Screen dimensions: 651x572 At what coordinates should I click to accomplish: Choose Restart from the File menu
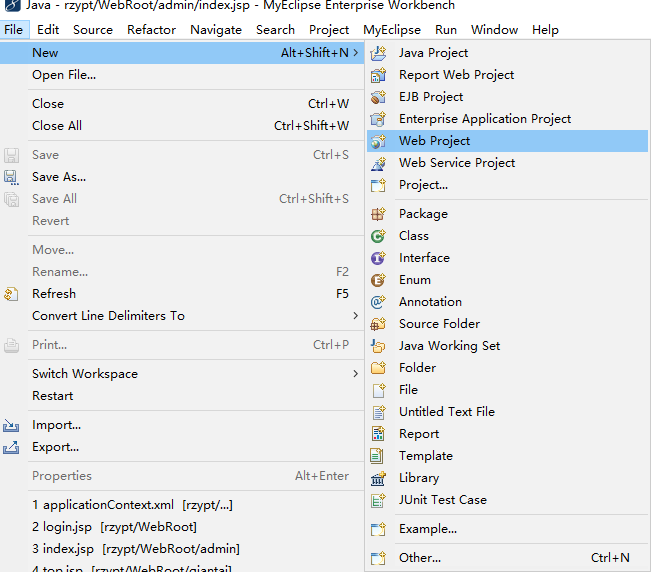(182, 396)
